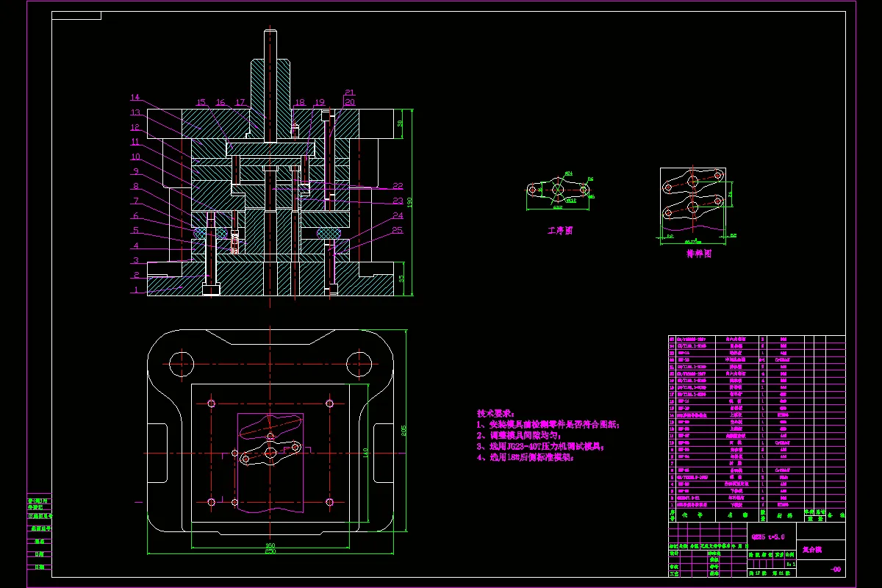The image size is (882, 588).
Task: Click technical requirement line 1 about 安装模具
Action: 548,425
